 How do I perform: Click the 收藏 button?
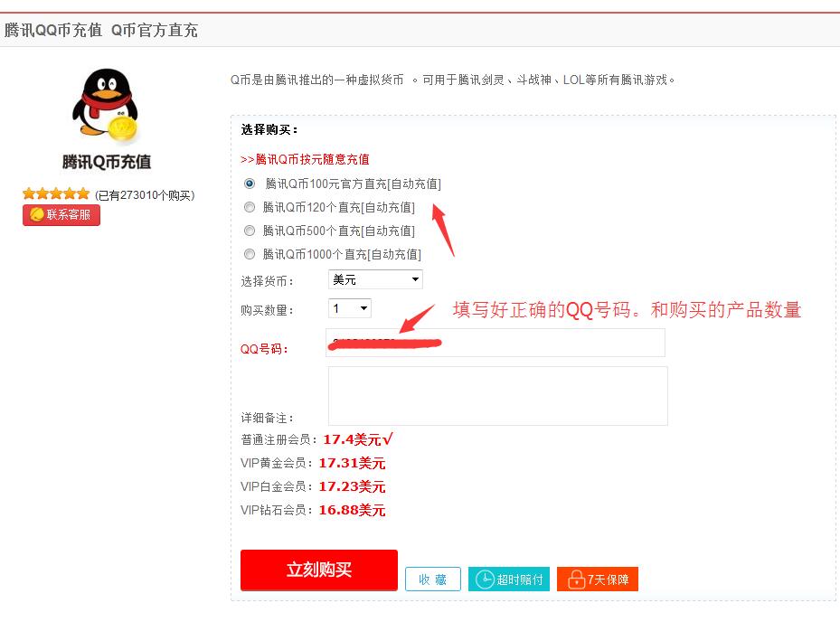coord(432,580)
